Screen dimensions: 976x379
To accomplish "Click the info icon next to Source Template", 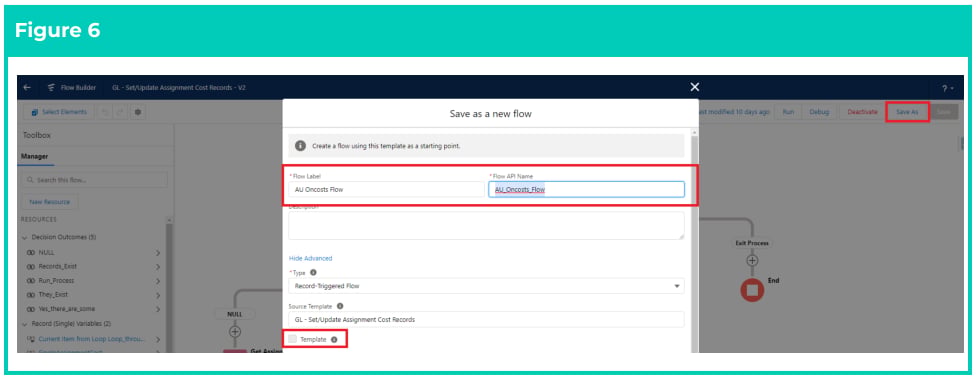I will (x=340, y=306).
